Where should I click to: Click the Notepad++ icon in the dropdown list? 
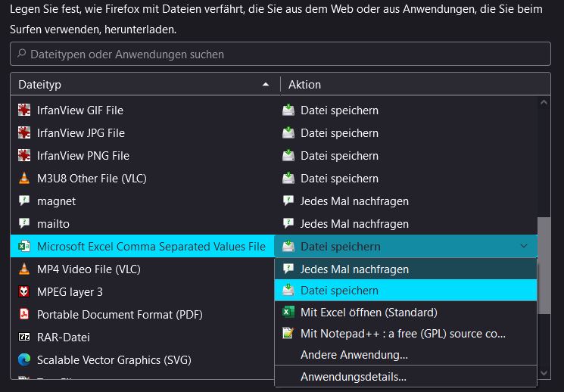coord(288,333)
